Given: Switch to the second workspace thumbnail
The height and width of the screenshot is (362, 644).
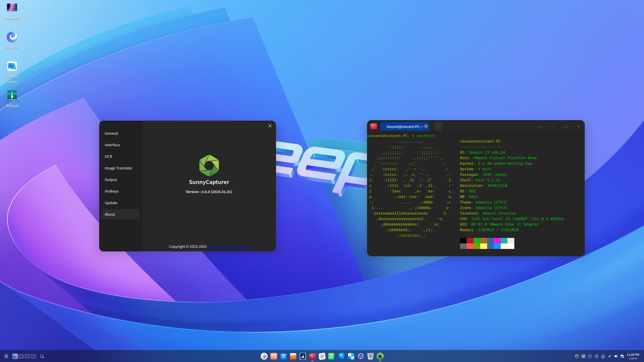Looking at the screenshot, I should pos(21,356).
